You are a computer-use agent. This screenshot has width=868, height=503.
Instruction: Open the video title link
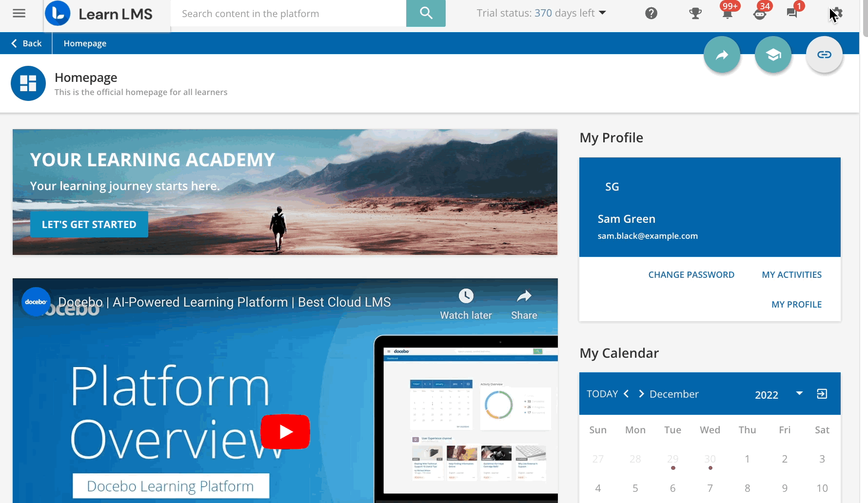coord(224,302)
